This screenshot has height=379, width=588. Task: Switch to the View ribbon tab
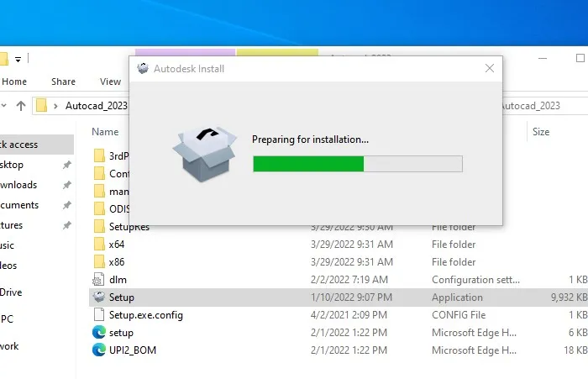coord(110,82)
